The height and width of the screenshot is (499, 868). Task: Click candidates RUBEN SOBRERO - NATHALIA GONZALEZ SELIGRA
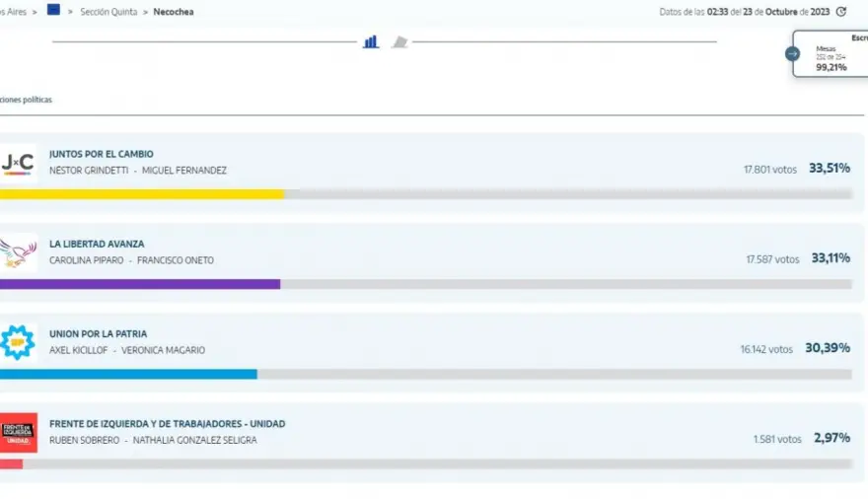pos(153,440)
